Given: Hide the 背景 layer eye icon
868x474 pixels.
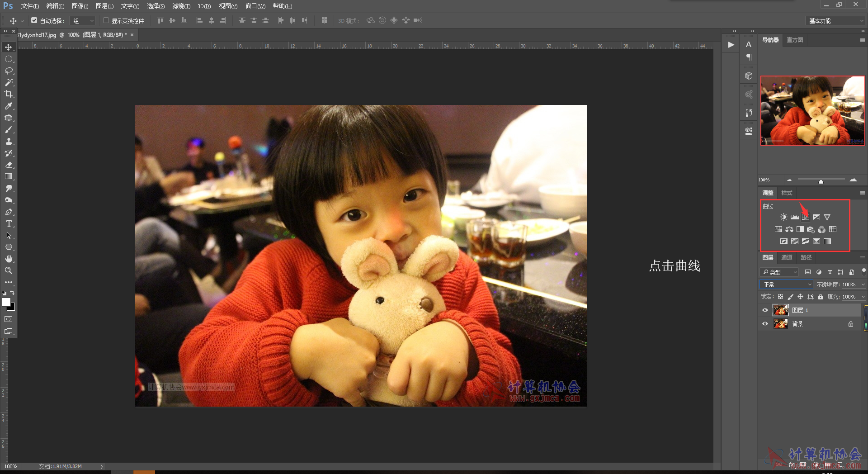Looking at the screenshot, I should (765, 324).
